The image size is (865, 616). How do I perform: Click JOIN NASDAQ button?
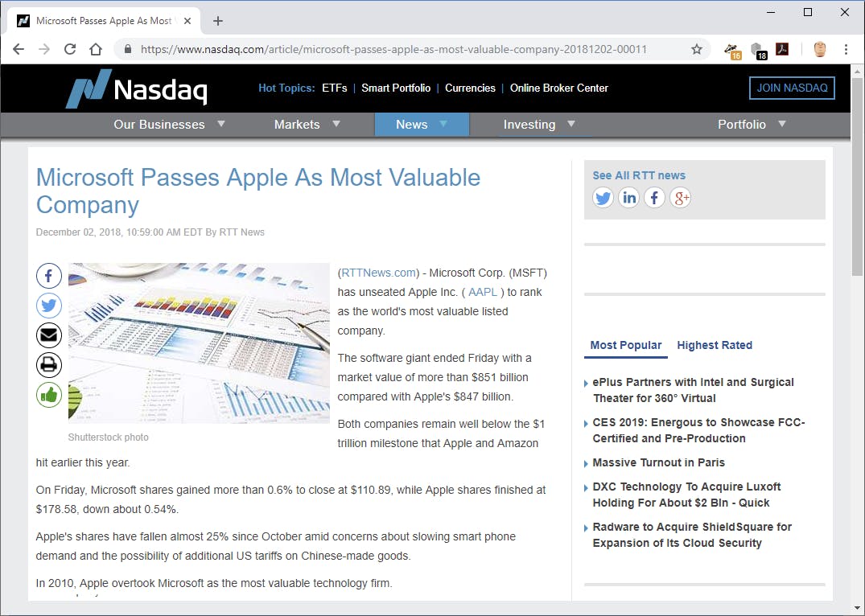click(792, 88)
